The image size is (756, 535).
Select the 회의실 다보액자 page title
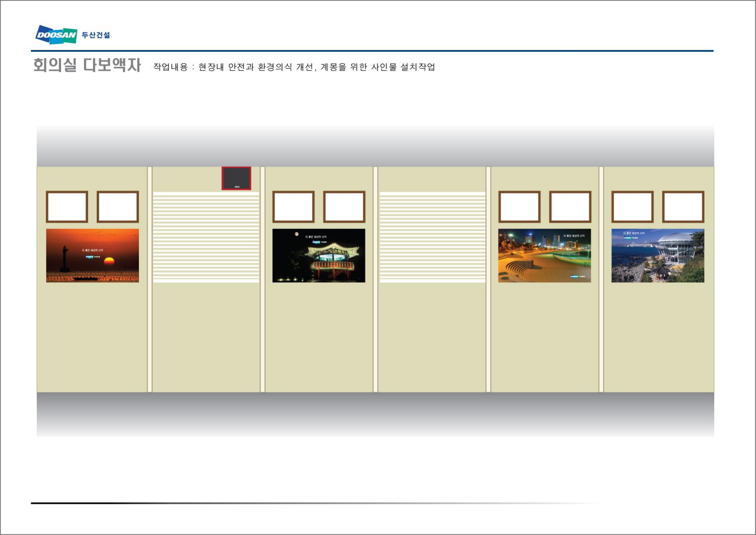click(87, 65)
